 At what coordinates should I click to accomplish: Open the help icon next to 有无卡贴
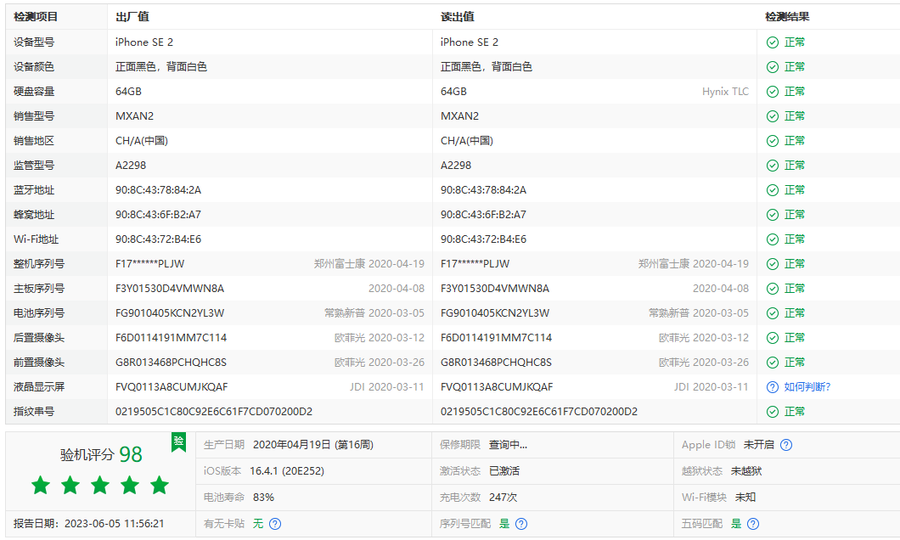coord(275,523)
